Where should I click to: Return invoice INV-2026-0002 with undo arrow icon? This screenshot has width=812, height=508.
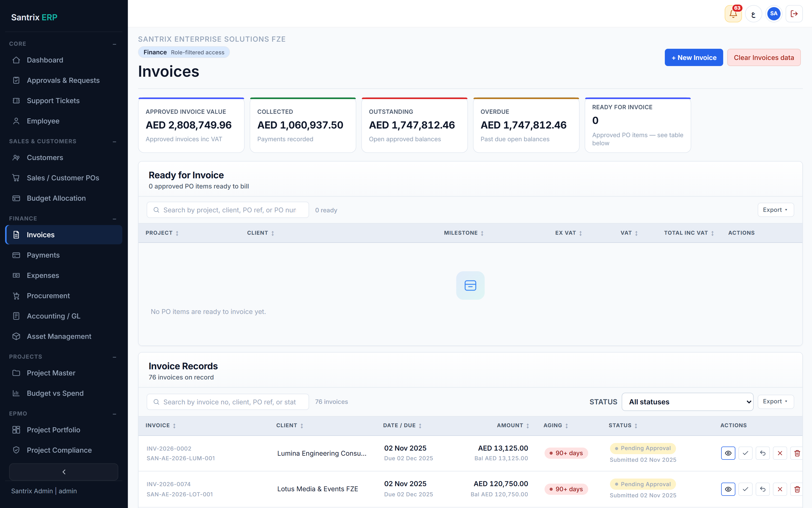coord(763,453)
